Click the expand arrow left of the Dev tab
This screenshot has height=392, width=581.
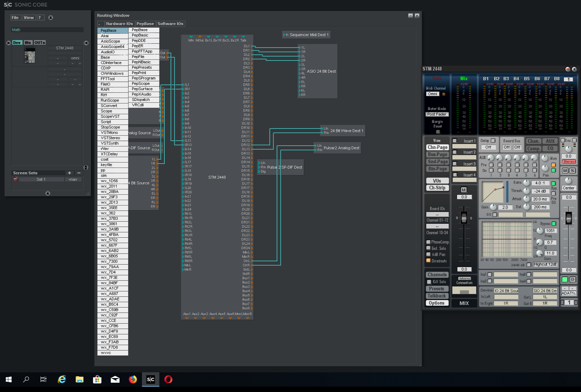pyautogui.click(x=9, y=43)
